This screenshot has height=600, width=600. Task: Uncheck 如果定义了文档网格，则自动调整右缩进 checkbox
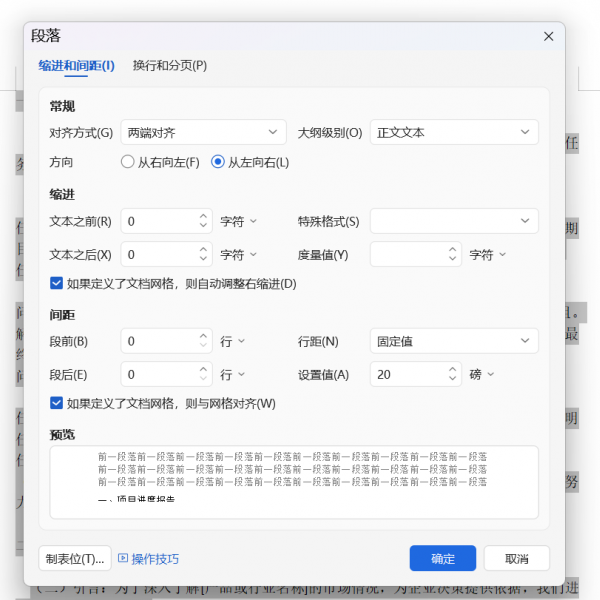point(57,283)
